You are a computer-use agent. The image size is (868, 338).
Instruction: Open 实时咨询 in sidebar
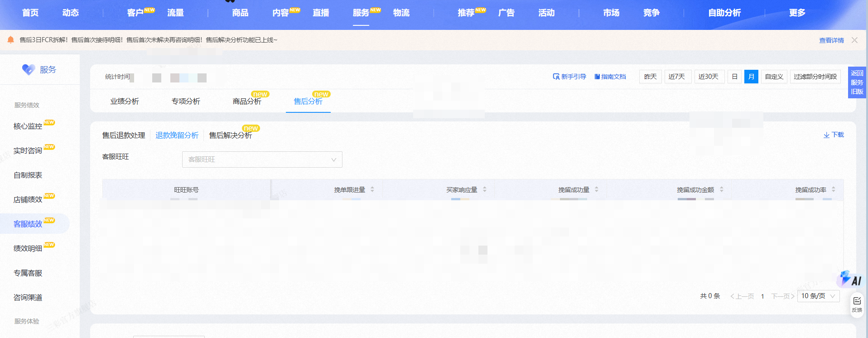[x=28, y=151]
